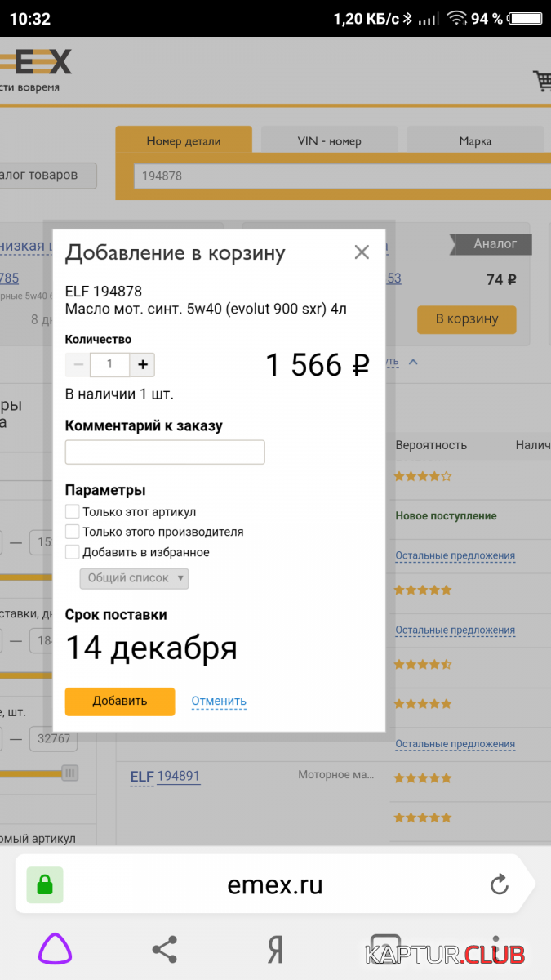Decrease quantity with the minus button
551x980 pixels.
(78, 364)
